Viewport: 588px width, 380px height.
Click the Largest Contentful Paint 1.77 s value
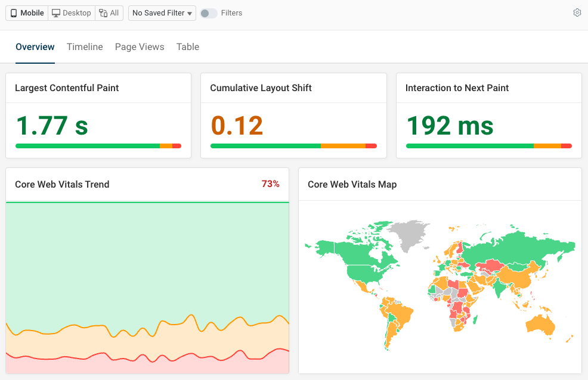coord(52,126)
